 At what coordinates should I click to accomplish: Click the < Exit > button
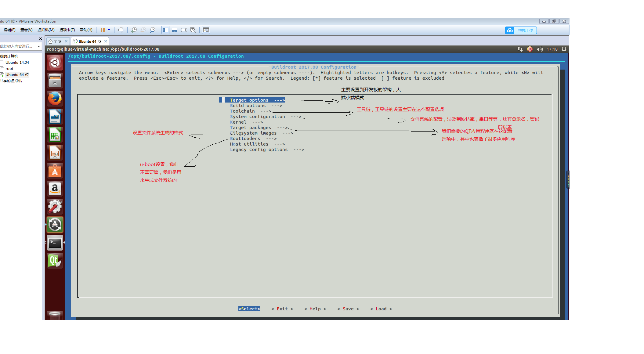click(282, 309)
